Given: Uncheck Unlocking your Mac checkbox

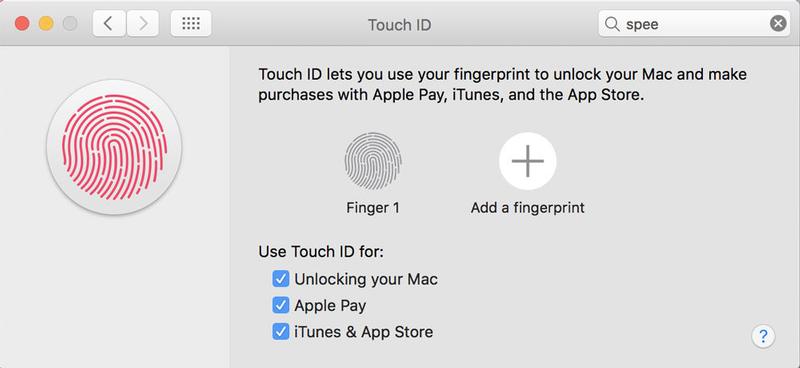Looking at the screenshot, I should 281,279.
